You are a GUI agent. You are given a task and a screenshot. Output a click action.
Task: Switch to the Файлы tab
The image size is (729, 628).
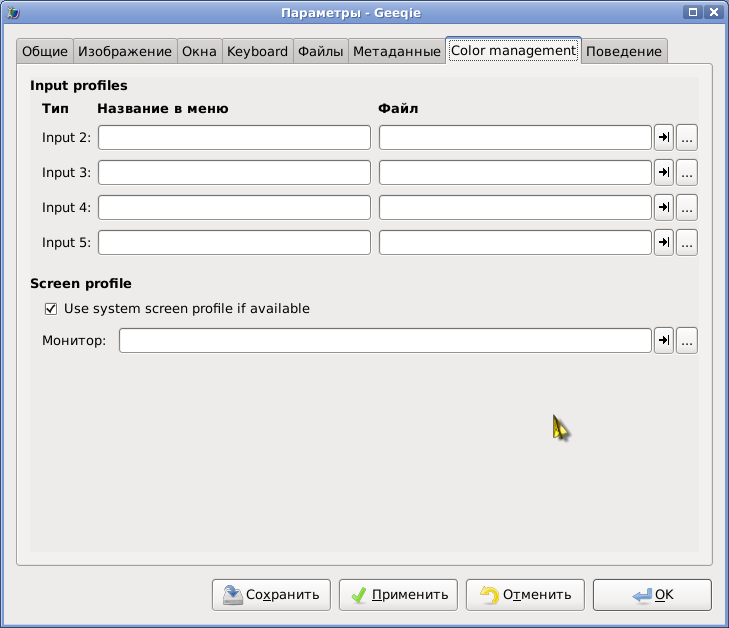pos(320,51)
